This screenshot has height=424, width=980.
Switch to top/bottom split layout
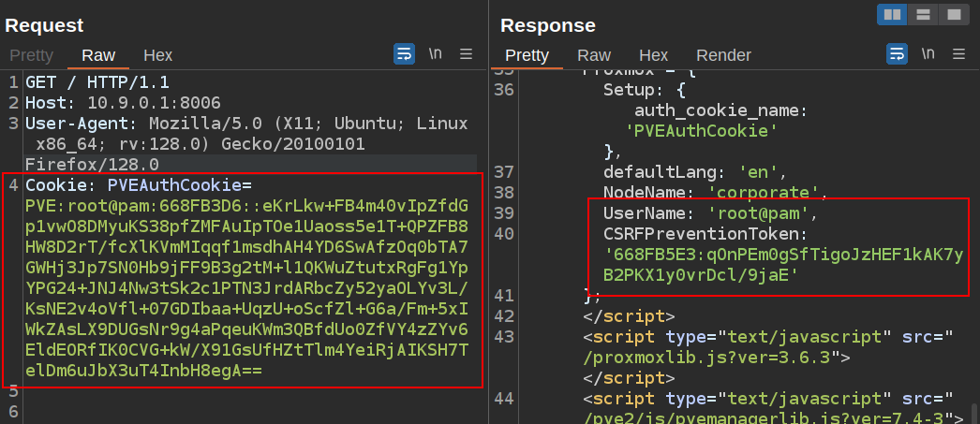coord(923,14)
